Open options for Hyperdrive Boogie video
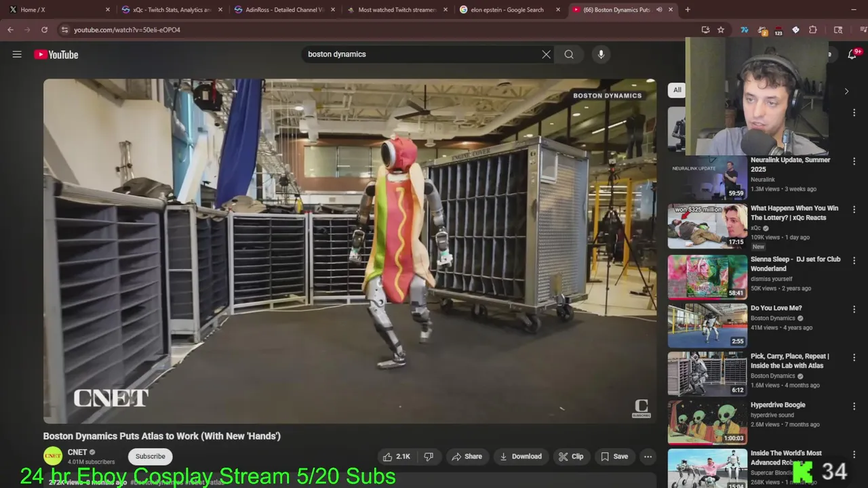Viewport: 868px width, 488px height. tap(854, 406)
